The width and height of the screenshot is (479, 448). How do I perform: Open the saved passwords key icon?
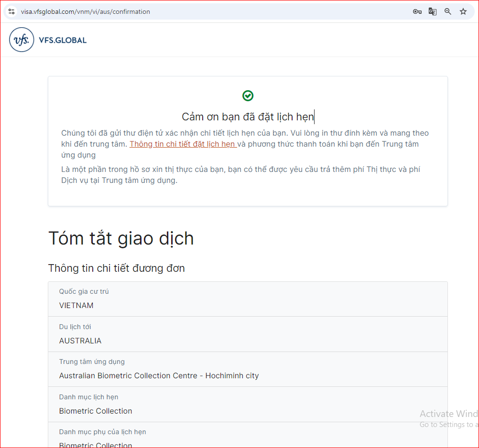pos(417,11)
